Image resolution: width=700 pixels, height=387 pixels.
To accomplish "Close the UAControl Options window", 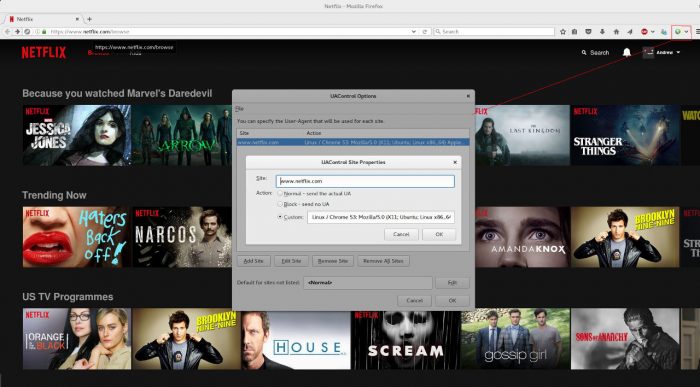I will (468, 96).
